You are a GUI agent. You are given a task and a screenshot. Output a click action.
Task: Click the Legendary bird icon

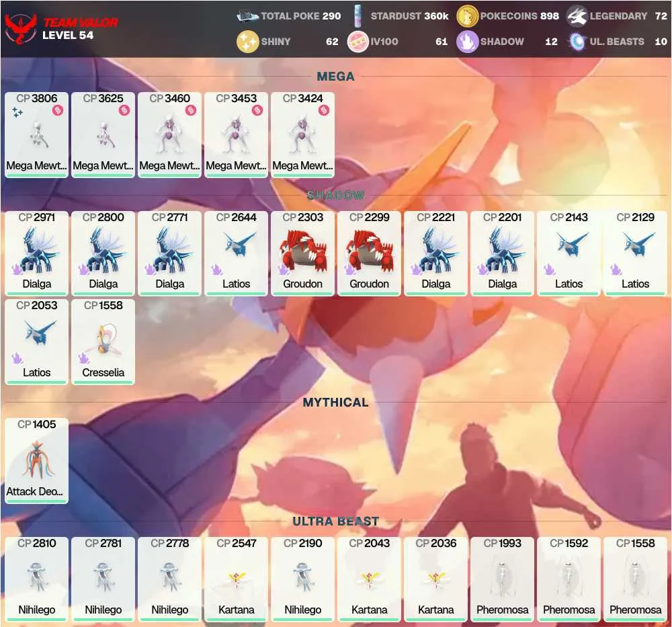[x=577, y=16]
